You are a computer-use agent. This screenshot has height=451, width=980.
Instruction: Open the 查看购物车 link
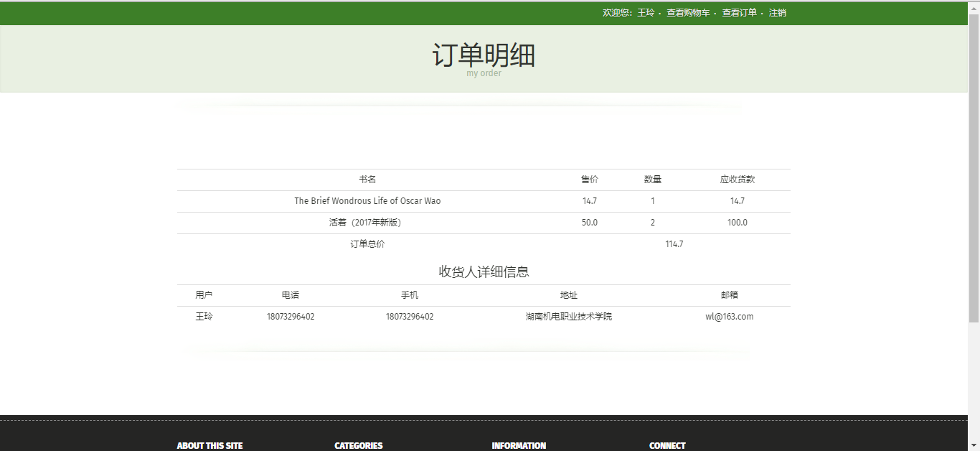click(x=688, y=13)
